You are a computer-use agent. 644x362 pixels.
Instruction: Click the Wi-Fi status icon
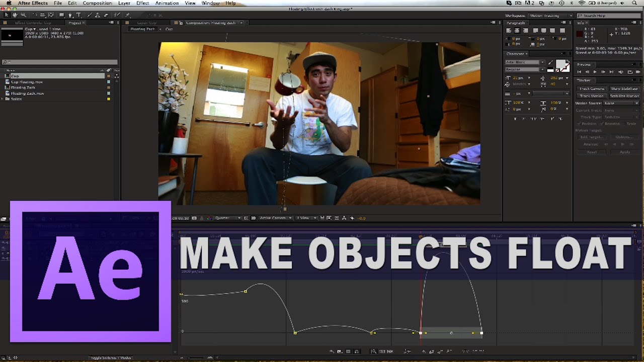click(581, 3)
